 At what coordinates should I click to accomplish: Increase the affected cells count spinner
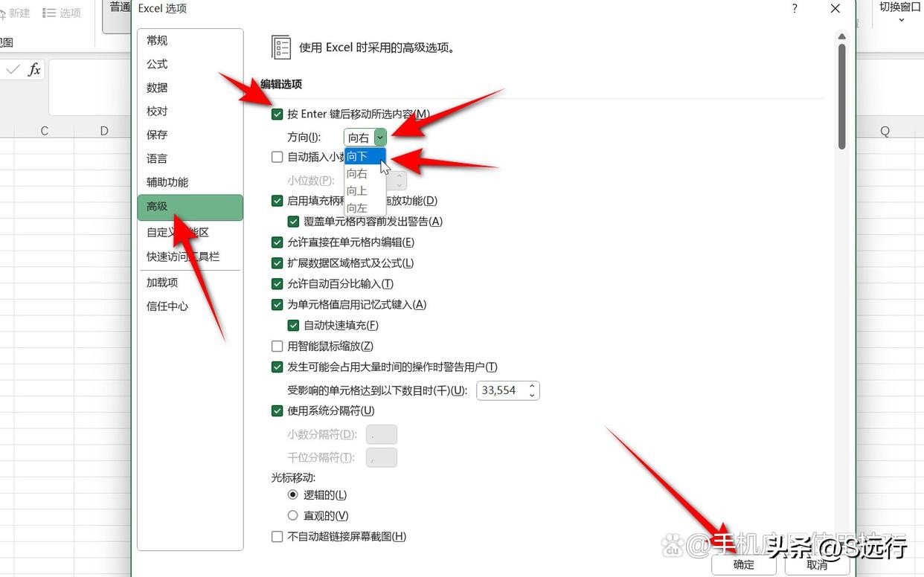[533, 386]
